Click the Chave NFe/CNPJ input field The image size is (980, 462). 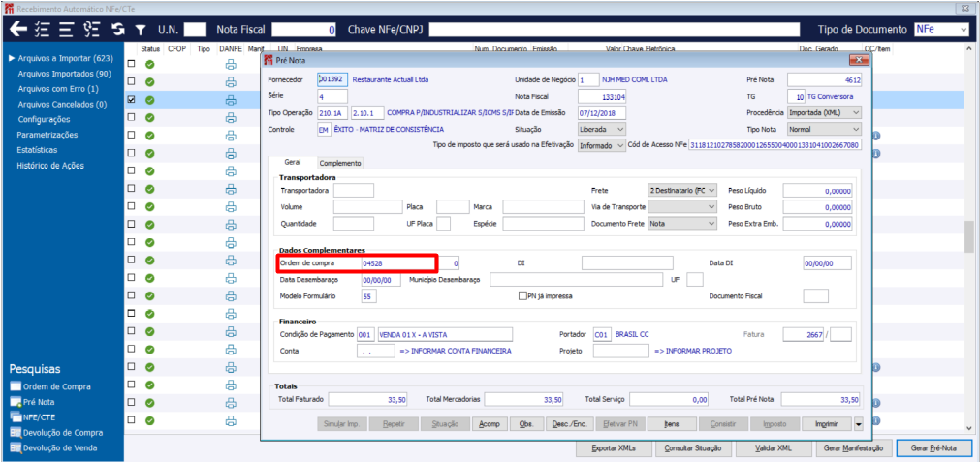coord(615,29)
